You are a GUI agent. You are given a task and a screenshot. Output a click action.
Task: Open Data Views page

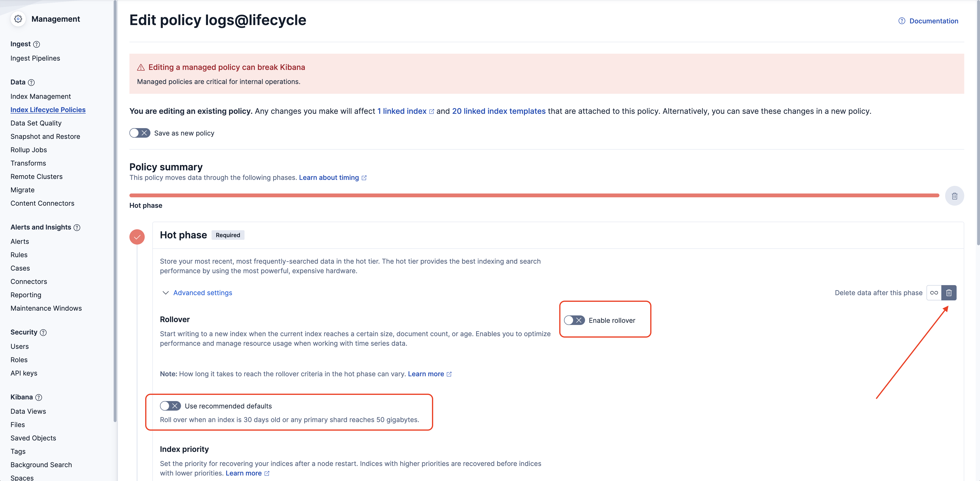point(28,411)
